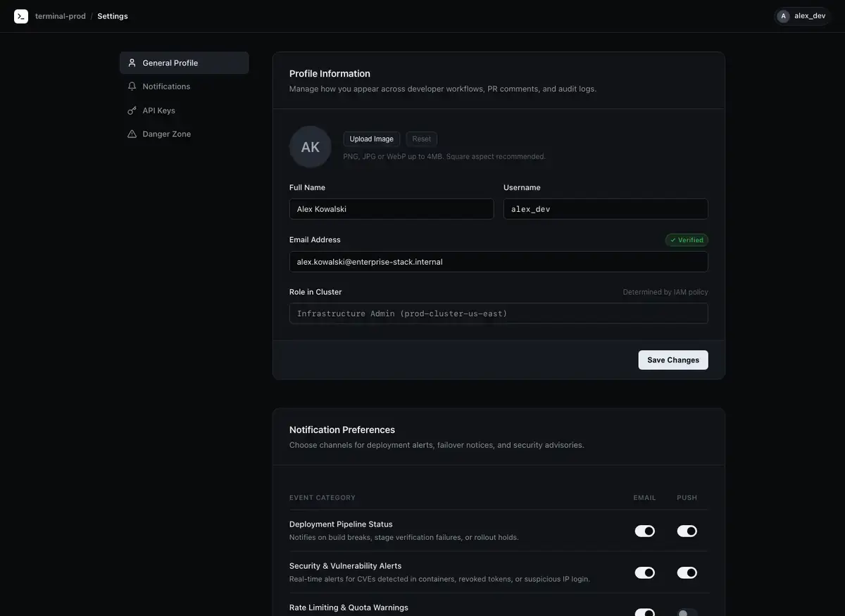
Task: Open the alex_dev account menu
Action: coord(802,16)
